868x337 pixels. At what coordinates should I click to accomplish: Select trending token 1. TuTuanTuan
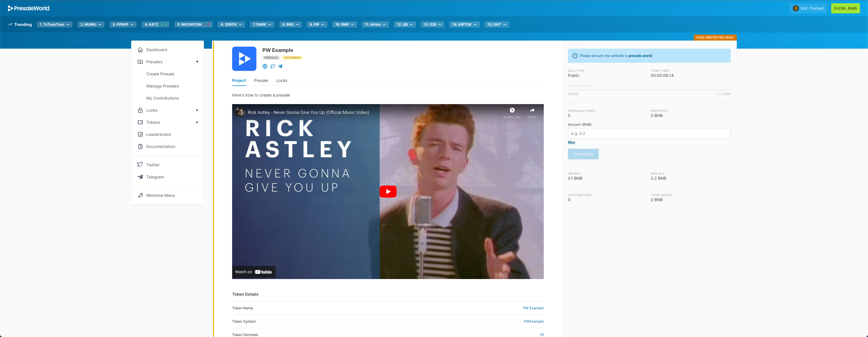(x=55, y=25)
